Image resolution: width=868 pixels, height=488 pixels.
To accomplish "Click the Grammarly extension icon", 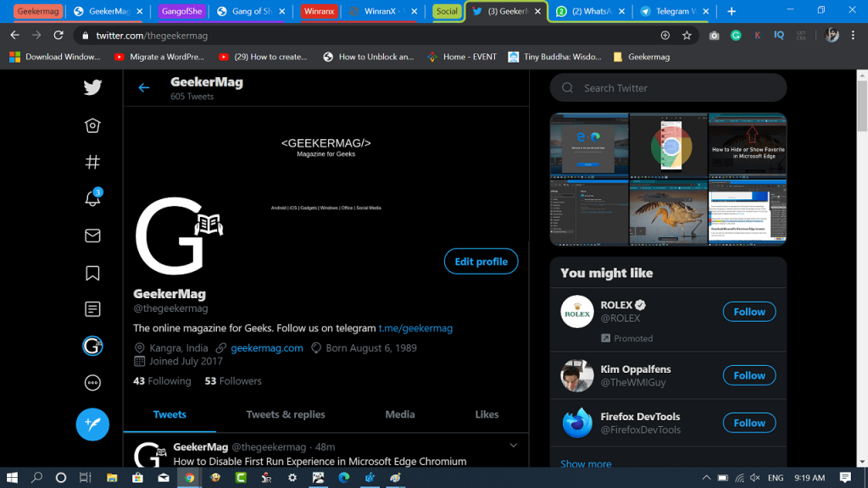I will pos(736,36).
